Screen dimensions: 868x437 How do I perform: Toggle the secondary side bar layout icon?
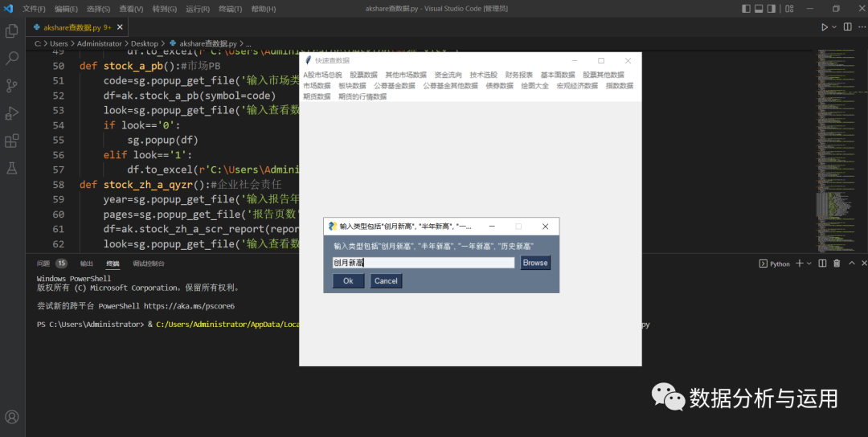771,9
